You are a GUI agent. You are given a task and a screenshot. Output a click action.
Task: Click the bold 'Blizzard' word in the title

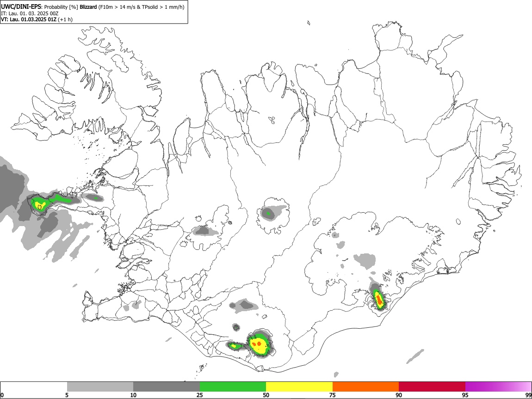point(88,7)
